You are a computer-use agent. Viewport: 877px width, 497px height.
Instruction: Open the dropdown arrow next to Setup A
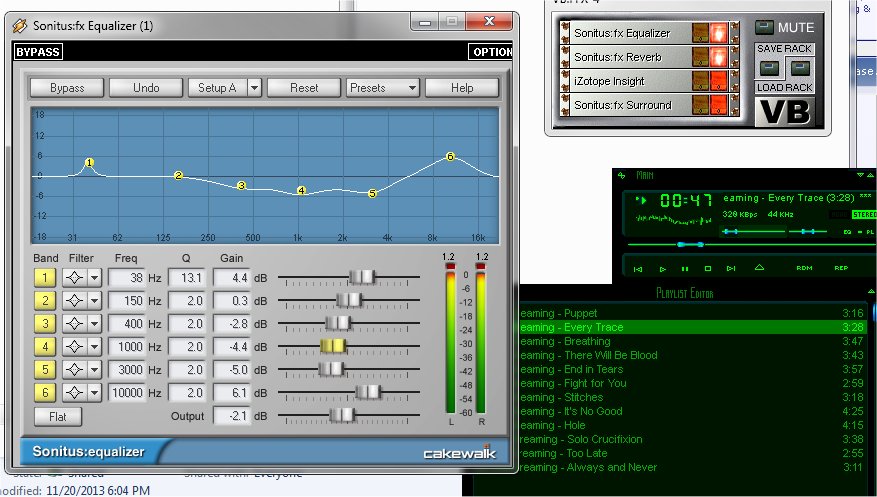point(254,88)
